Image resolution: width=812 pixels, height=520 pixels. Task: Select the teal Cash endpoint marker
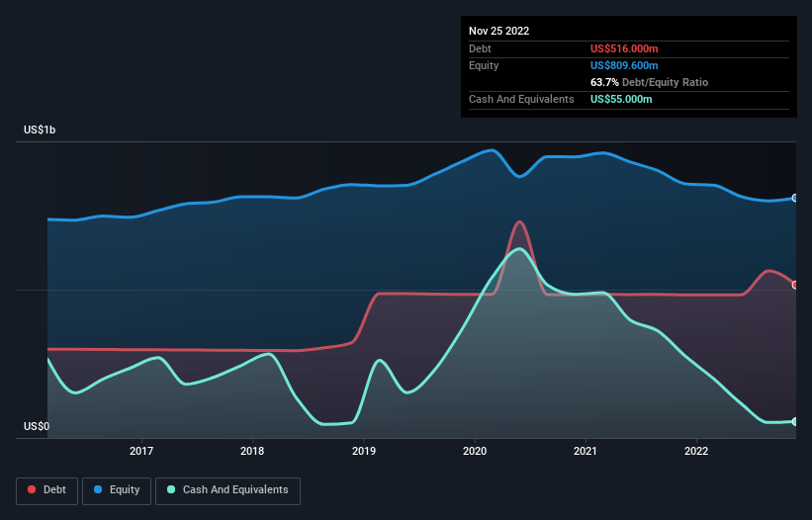[795, 422]
